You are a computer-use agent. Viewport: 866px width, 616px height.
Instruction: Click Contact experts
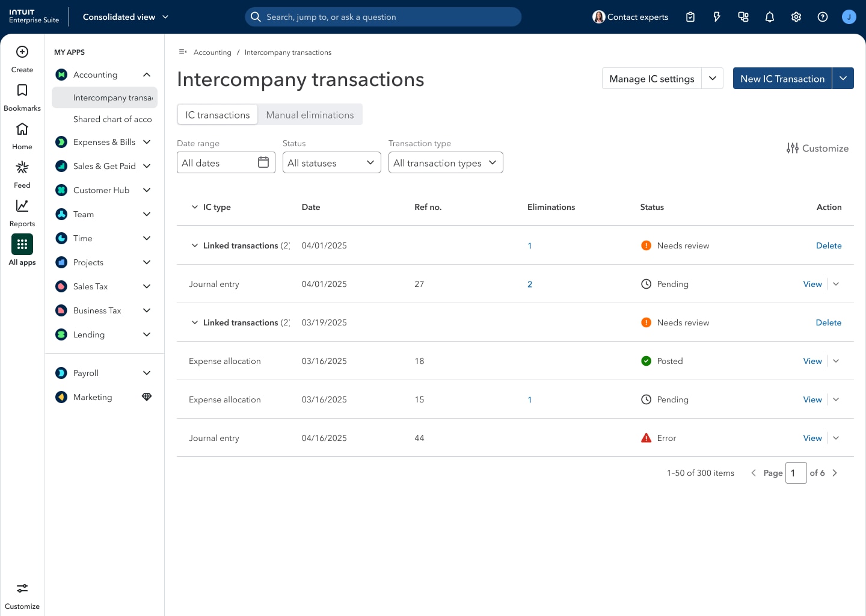click(631, 17)
